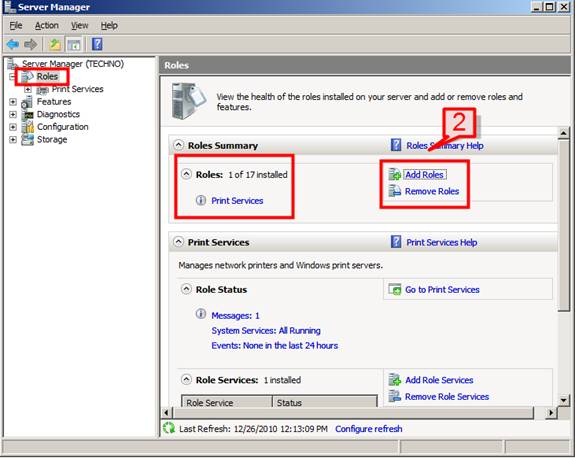Open the View menu

pyautogui.click(x=80, y=26)
